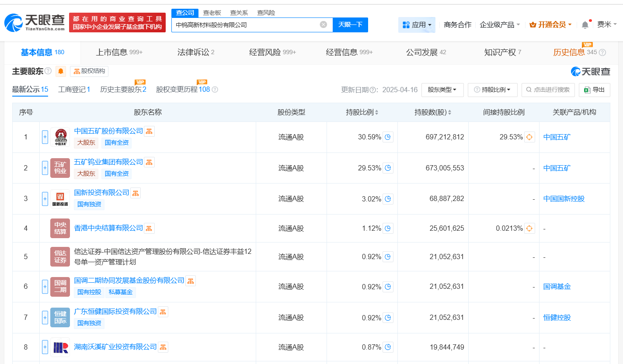The width and height of the screenshot is (623, 364).
Task: Switch to the 工商登记 sub-tab
Action: point(74,90)
